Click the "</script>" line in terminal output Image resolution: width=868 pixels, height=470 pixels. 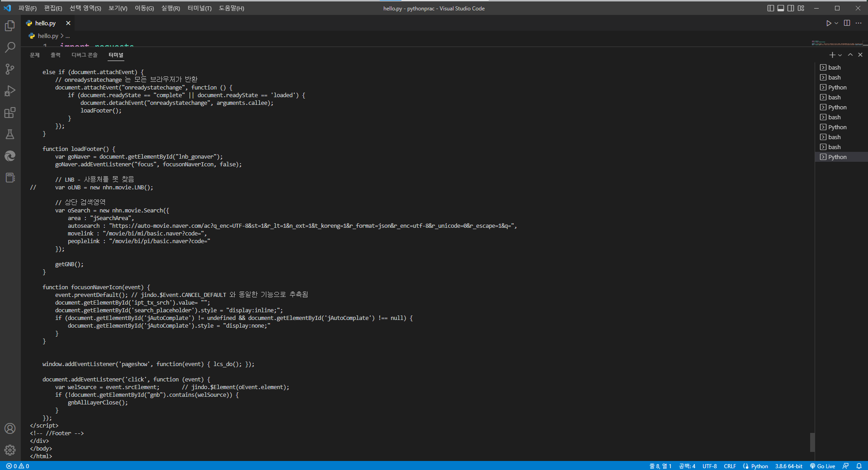pos(44,425)
